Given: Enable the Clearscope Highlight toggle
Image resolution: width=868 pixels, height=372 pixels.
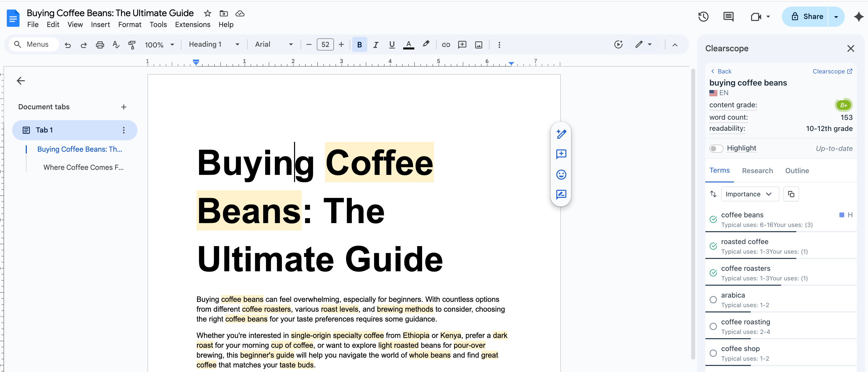Looking at the screenshot, I should pyautogui.click(x=716, y=148).
